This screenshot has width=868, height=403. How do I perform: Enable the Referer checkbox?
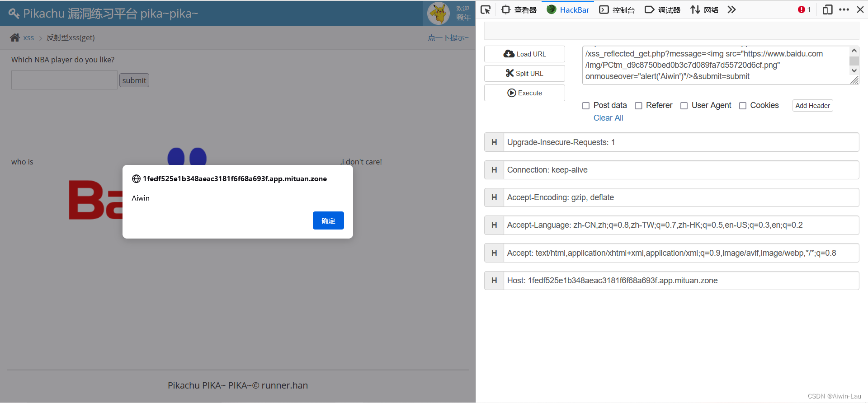click(638, 106)
